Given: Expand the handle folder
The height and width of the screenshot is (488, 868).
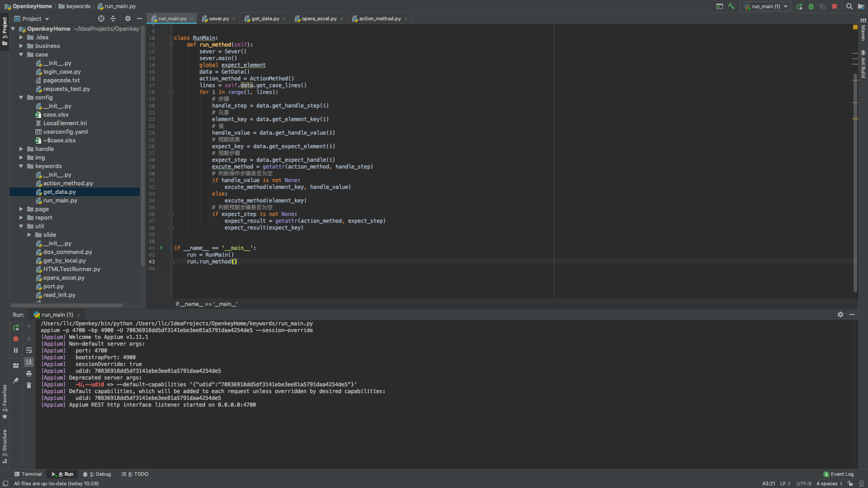Looking at the screenshot, I should (21, 149).
